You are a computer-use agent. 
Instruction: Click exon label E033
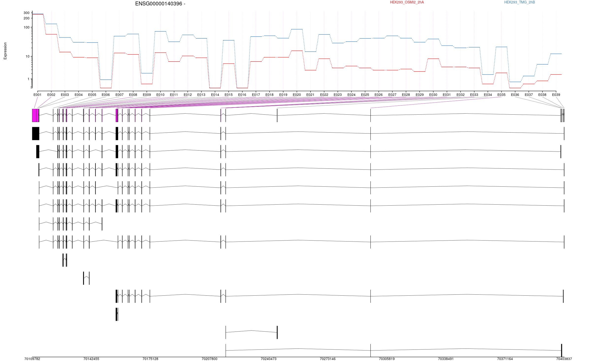pyautogui.click(x=474, y=95)
